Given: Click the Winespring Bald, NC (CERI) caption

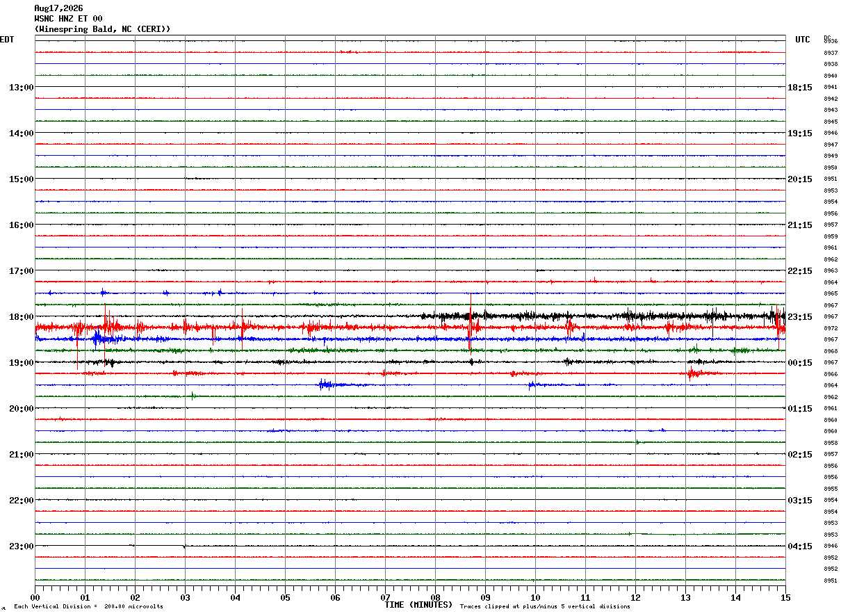Looking at the screenshot, I should click(x=102, y=29).
